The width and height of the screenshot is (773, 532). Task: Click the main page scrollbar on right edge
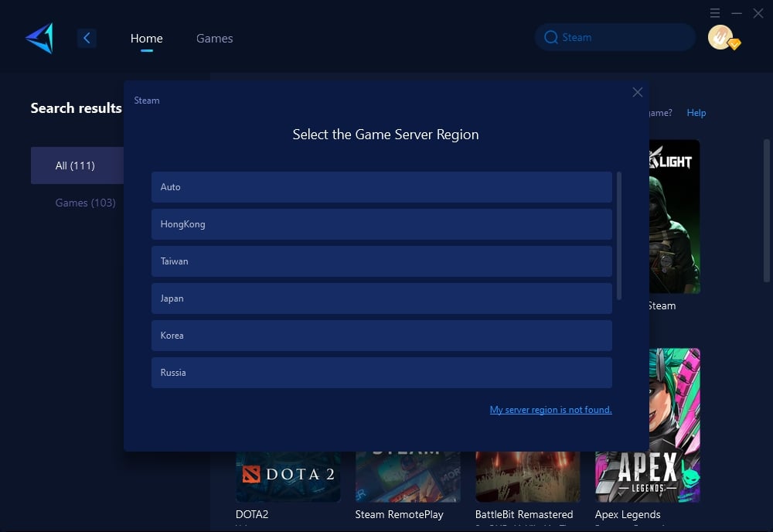click(x=767, y=210)
